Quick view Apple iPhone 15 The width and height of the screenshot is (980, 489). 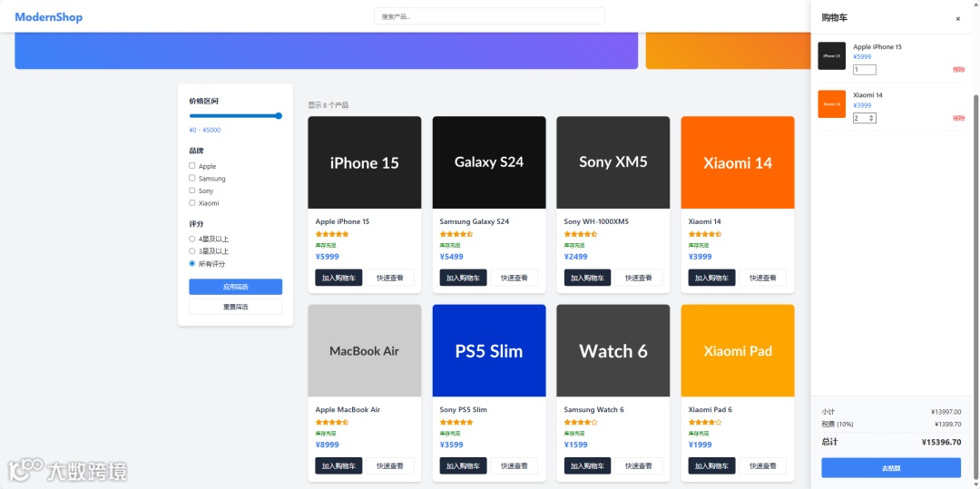point(390,278)
